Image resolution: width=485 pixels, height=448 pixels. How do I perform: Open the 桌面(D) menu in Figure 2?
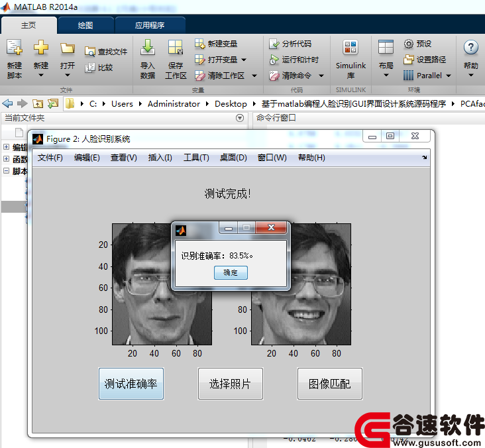233,158
